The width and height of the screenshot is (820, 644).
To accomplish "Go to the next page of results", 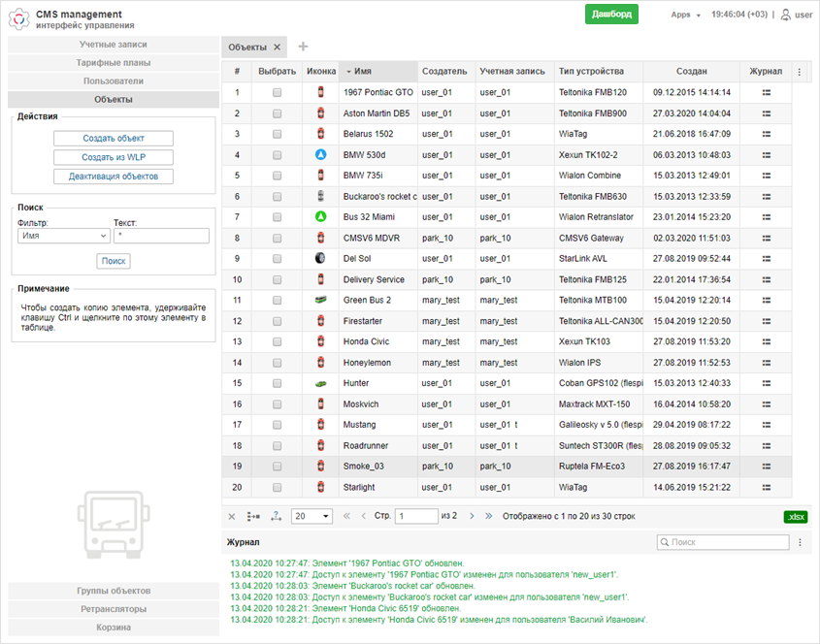I will coord(472,517).
